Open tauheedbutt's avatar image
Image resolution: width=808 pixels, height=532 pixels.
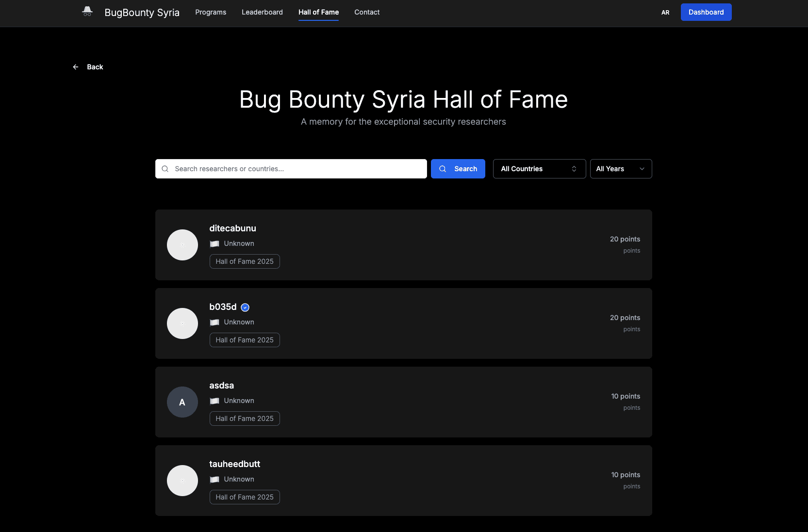(182, 481)
